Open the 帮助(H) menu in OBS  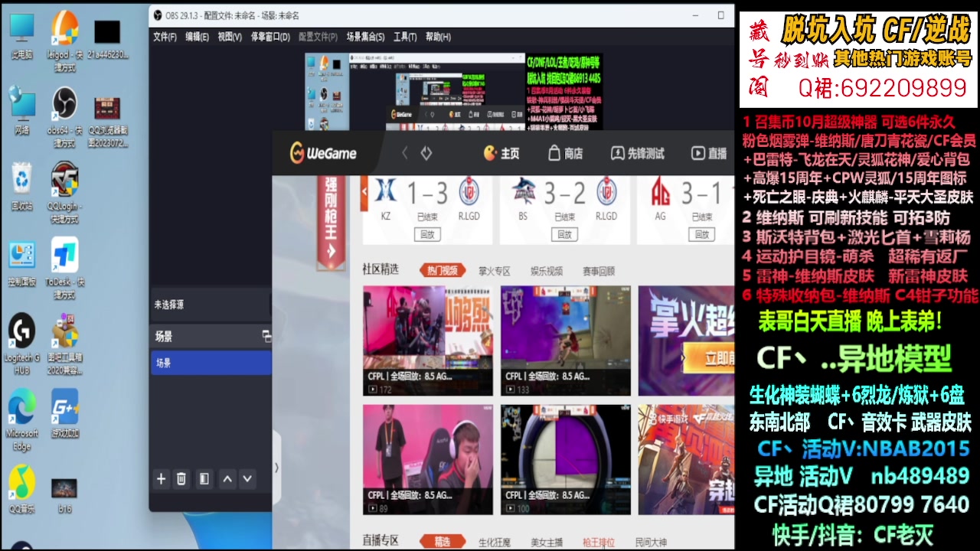click(438, 37)
